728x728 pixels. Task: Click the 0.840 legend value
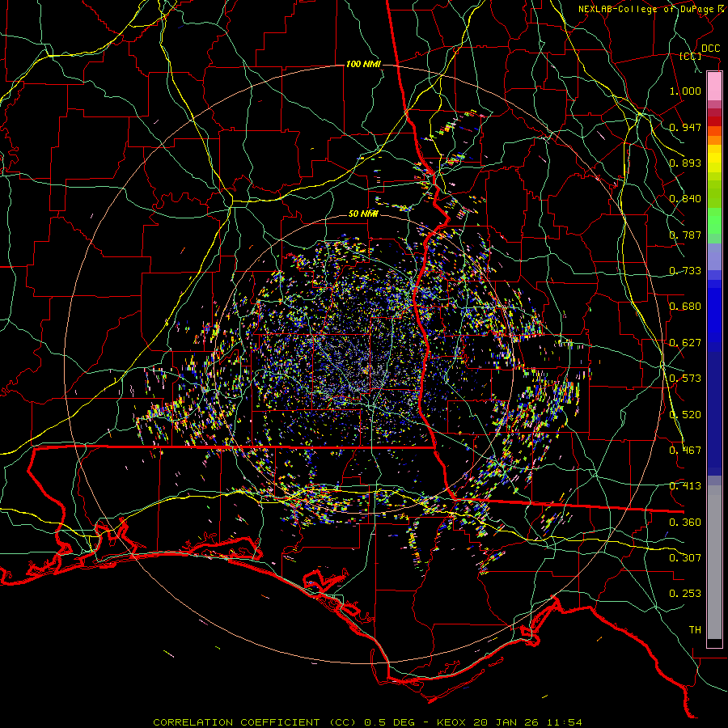[x=685, y=199]
